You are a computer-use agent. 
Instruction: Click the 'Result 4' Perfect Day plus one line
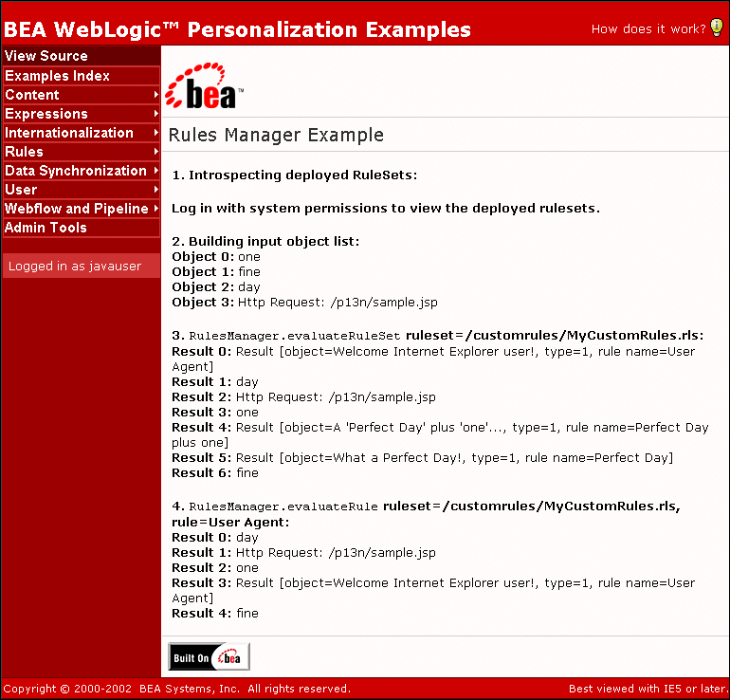point(440,435)
